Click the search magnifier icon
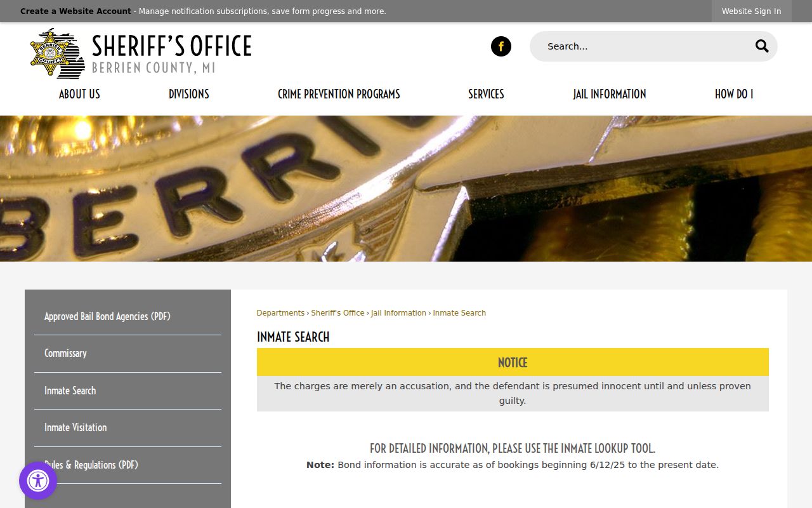Screen dimensions: 812x508 coord(762,46)
